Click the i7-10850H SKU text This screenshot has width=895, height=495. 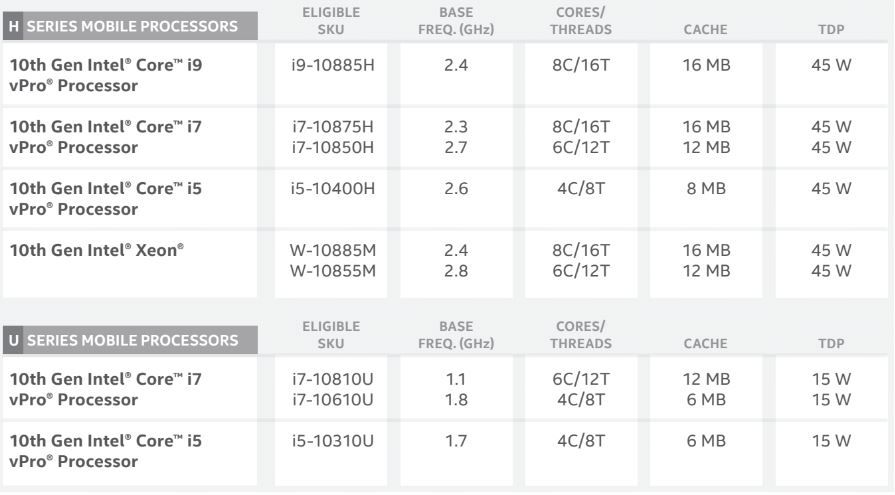330,147
